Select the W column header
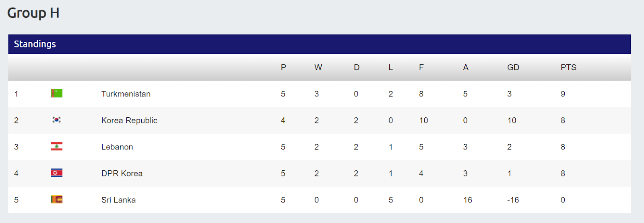This screenshot has height=223, width=644. click(318, 68)
